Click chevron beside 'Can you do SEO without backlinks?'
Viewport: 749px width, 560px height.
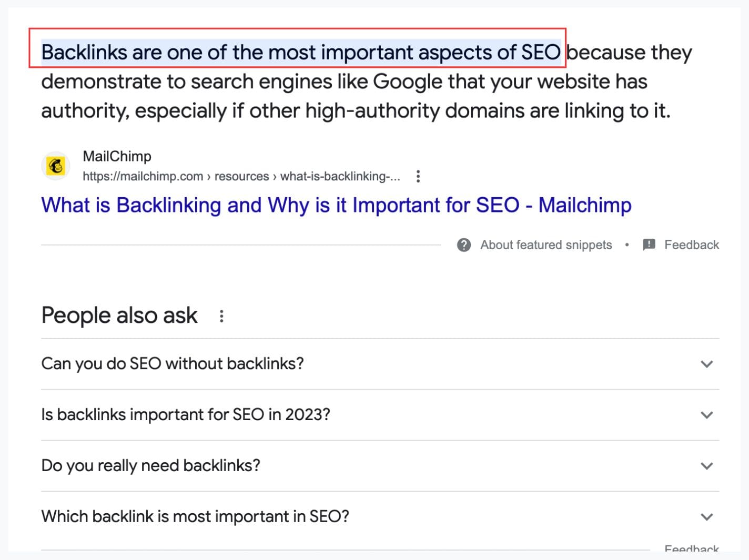pyautogui.click(x=706, y=364)
